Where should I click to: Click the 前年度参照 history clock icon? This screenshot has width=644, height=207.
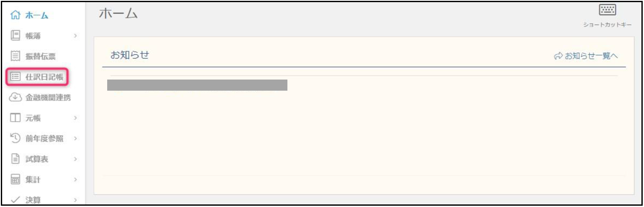15,138
